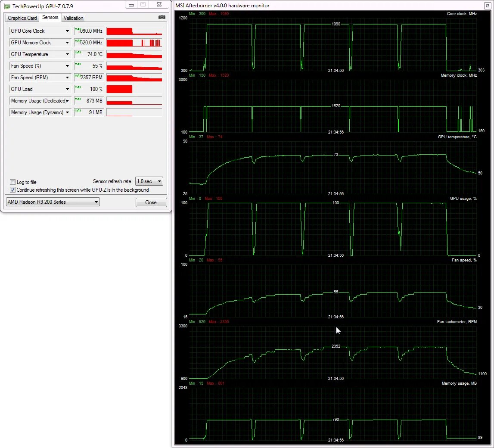Image resolution: width=494 pixels, height=448 pixels.
Task: Open the Validation tab
Action: coord(73,18)
